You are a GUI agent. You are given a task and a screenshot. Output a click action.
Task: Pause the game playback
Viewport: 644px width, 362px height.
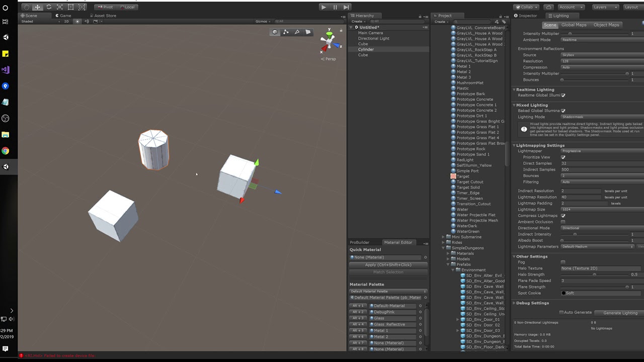[x=335, y=7]
